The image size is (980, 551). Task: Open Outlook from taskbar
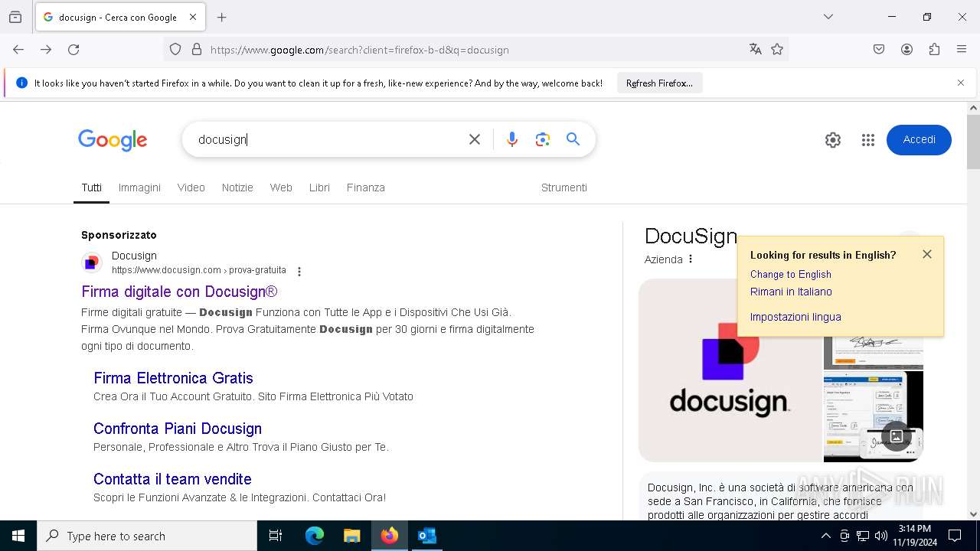tap(426, 536)
